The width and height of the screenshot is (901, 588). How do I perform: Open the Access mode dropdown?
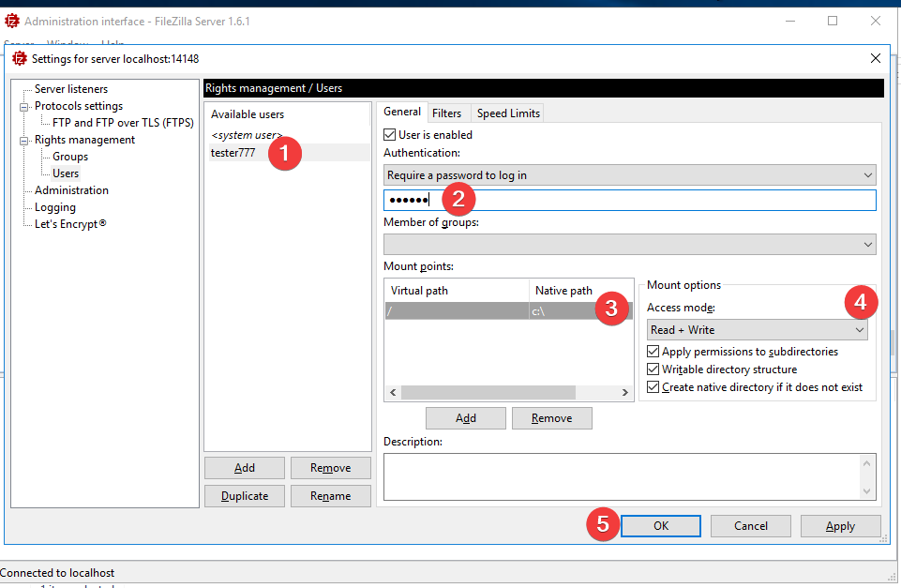pos(758,330)
